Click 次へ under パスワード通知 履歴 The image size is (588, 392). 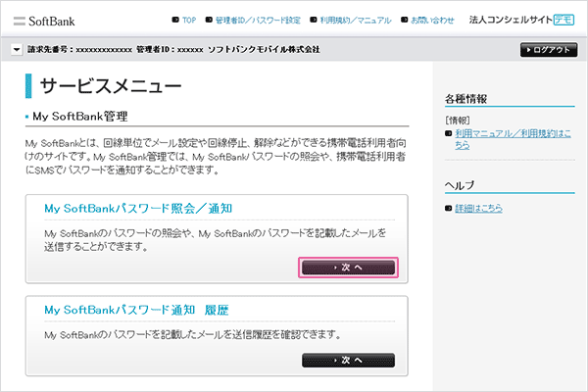click(x=348, y=360)
